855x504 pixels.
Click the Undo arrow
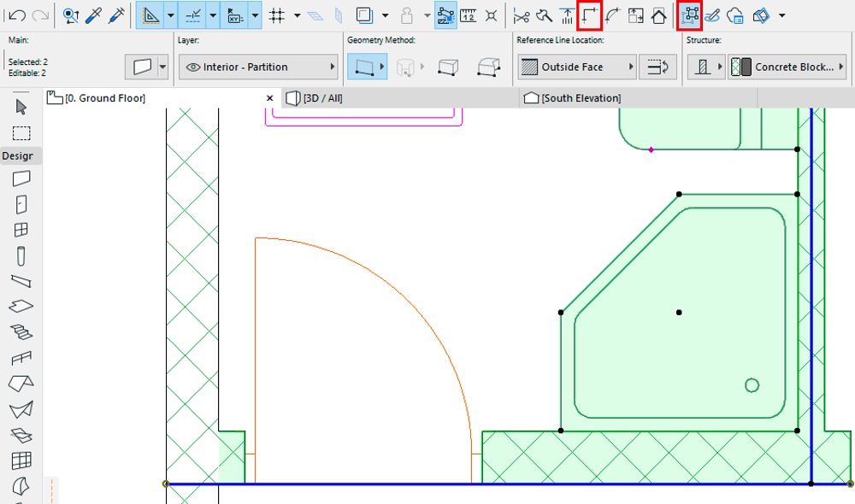(17, 15)
